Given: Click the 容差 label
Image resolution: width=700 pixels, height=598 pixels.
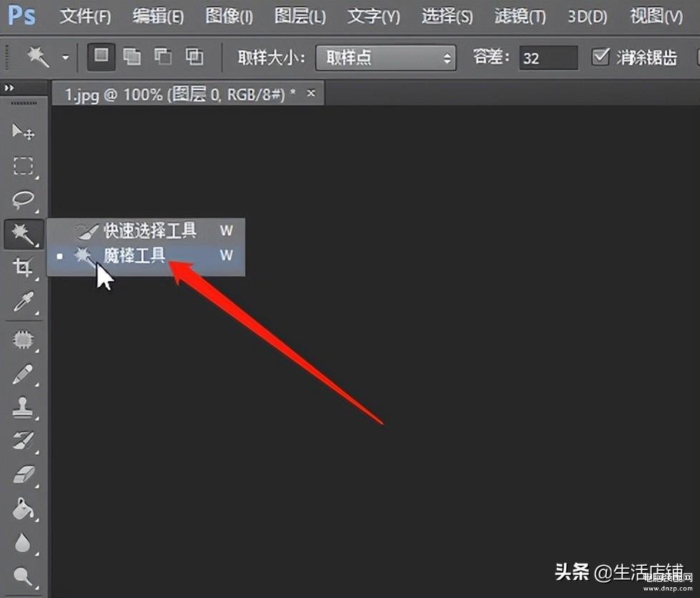Looking at the screenshot, I should (491, 57).
